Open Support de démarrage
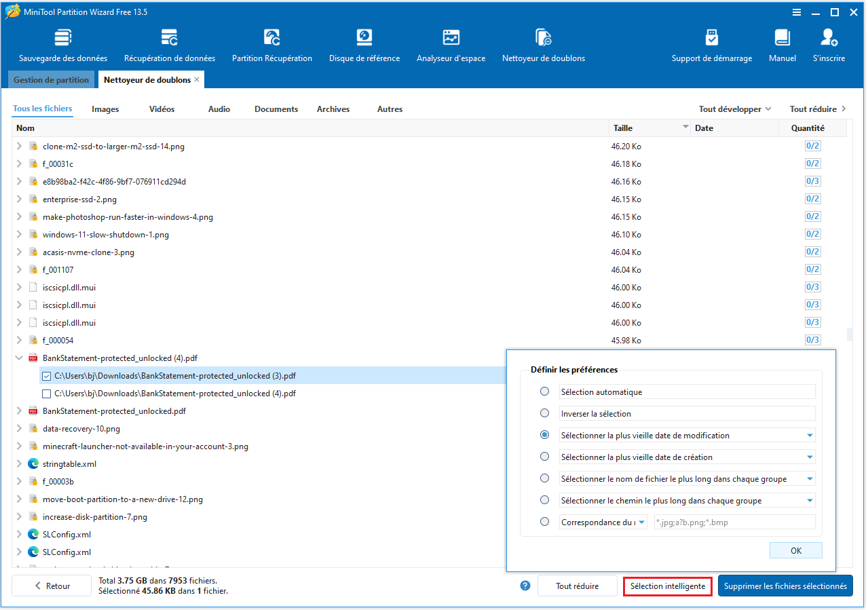Image resolution: width=868 pixels, height=610 pixels. [711, 44]
